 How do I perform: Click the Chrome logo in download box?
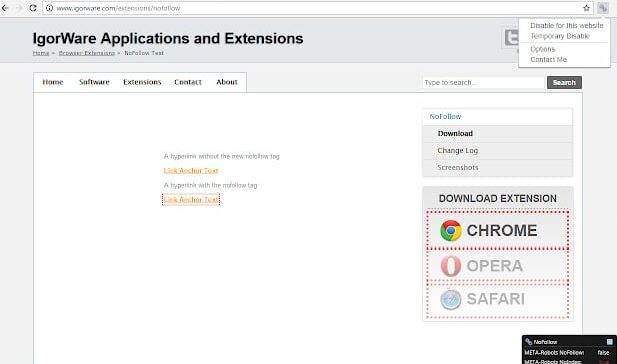tap(451, 230)
